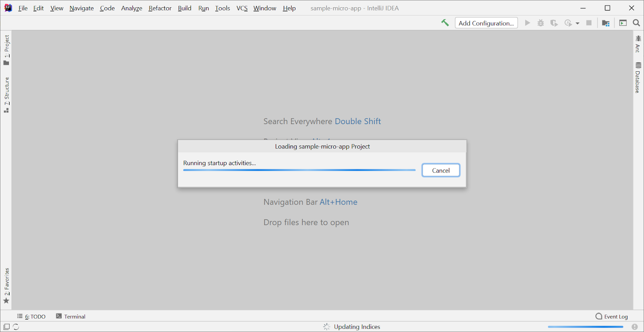
Task: Open the Ant tool window
Action: (x=638, y=44)
